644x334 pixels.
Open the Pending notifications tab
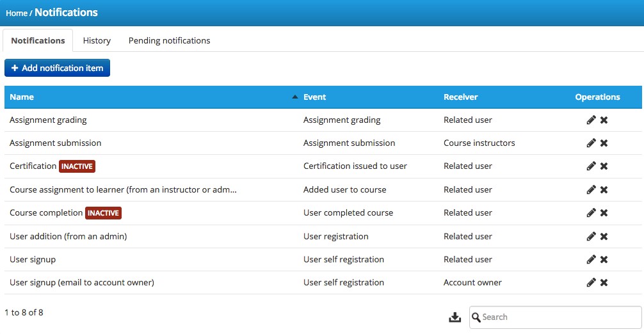[169, 40]
